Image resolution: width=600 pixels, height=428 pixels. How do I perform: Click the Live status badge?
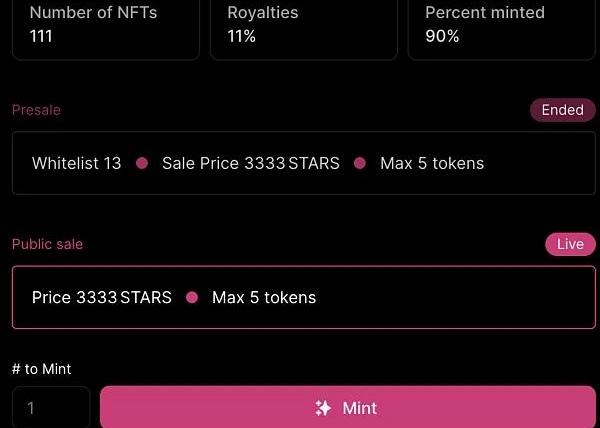coord(570,244)
